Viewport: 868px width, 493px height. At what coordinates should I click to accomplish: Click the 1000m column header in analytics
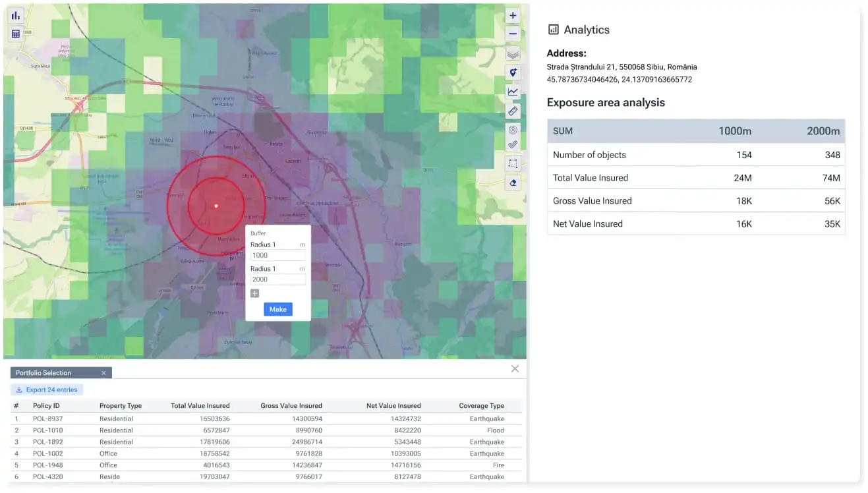(x=735, y=130)
